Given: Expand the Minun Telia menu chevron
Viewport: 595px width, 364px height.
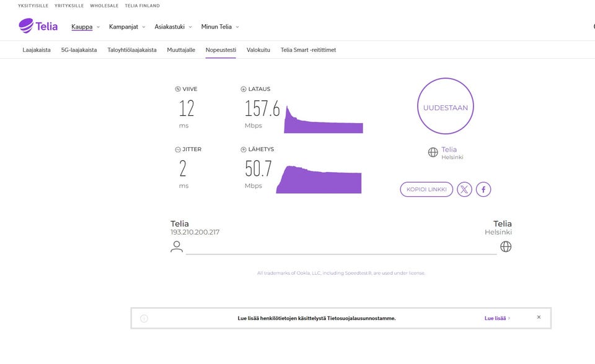Looking at the screenshot, I should 237,27.
